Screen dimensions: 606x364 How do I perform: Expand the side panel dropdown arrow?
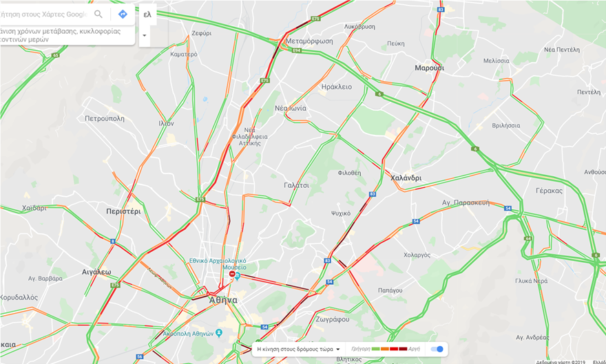click(145, 36)
